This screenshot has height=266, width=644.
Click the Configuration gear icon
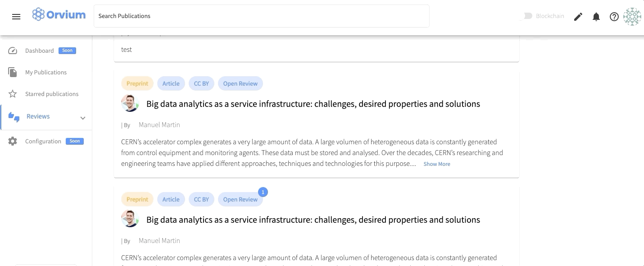[x=13, y=141]
